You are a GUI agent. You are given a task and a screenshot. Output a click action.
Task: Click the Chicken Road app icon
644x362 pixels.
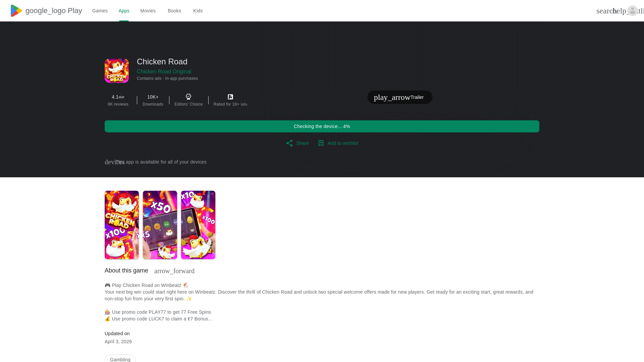[x=117, y=71]
